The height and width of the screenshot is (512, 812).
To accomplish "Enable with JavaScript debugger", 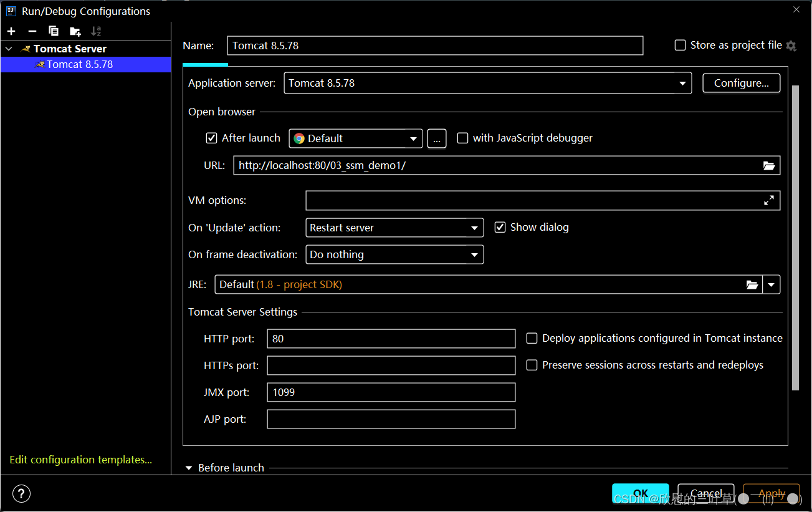I will (x=462, y=138).
